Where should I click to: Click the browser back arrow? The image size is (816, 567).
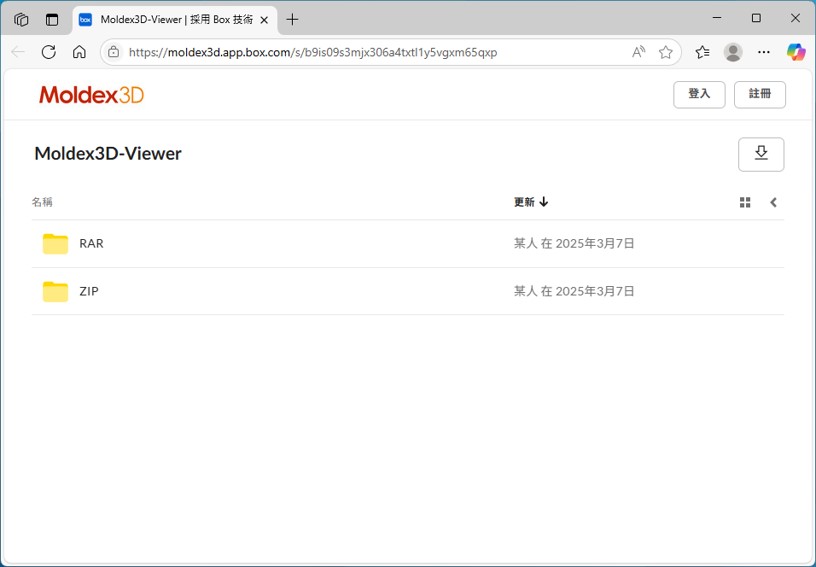pos(18,52)
